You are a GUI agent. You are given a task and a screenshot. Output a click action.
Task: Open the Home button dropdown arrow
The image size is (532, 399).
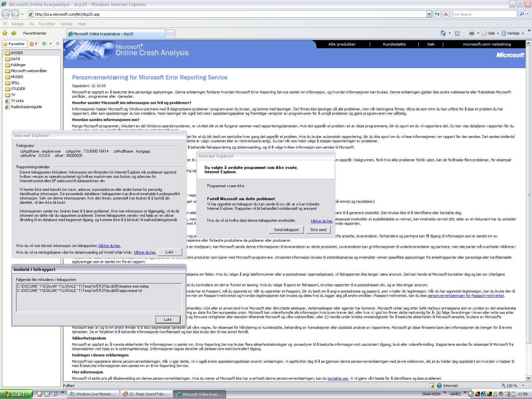tap(450, 33)
